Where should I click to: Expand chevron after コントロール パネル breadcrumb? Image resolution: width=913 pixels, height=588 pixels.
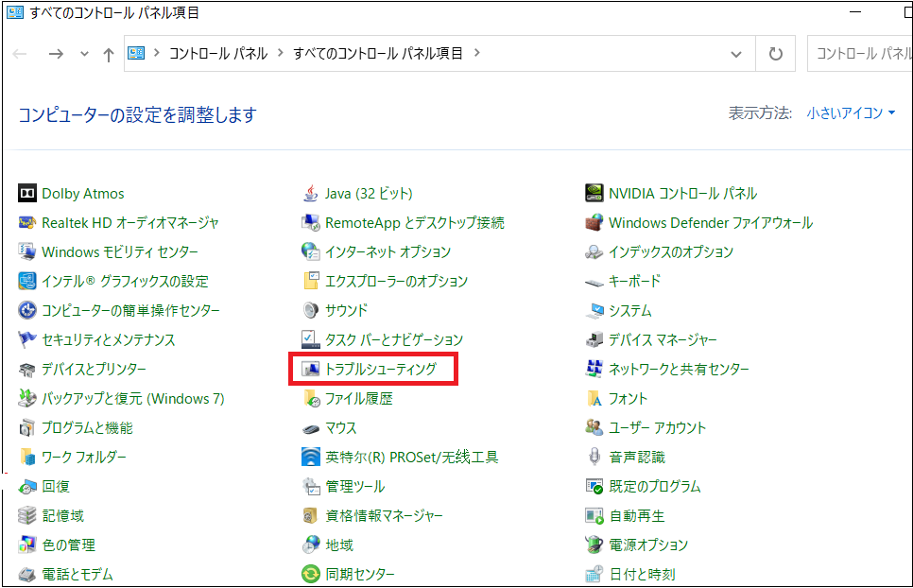coord(281,53)
